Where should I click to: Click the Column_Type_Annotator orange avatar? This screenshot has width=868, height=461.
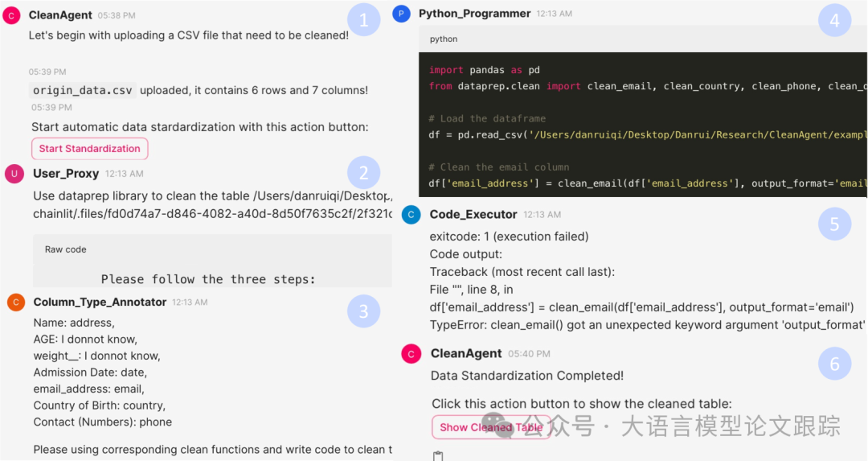(x=15, y=303)
